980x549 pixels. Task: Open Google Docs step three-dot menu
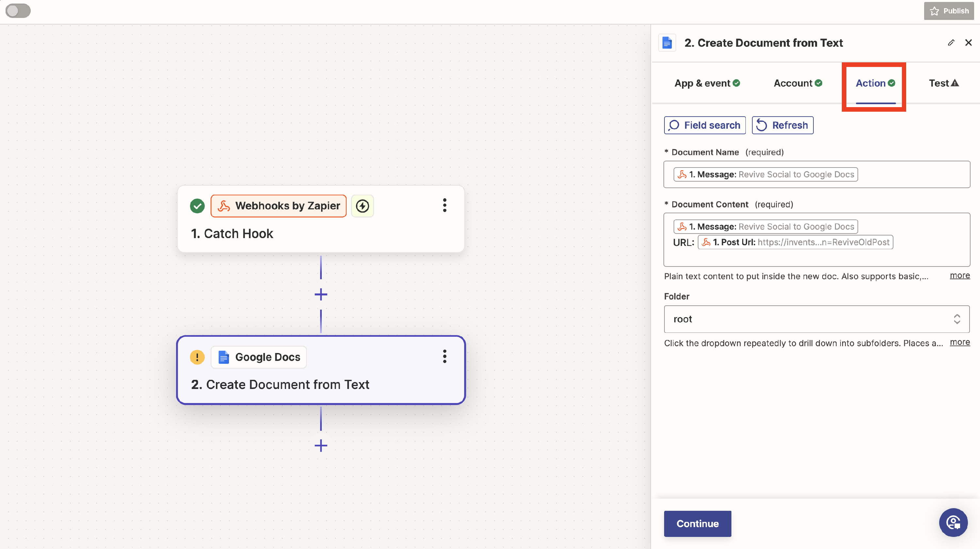(x=444, y=357)
